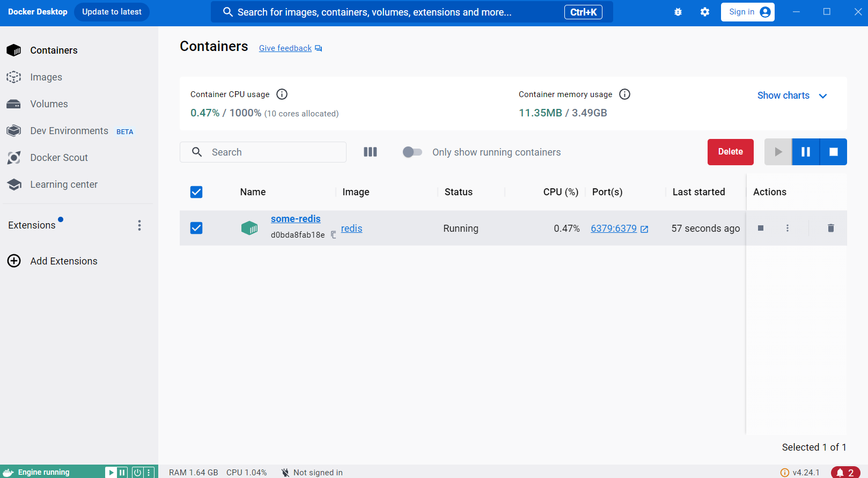Click the red Delete button
The height and width of the screenshot is (478, 868).
click(730, 152)
